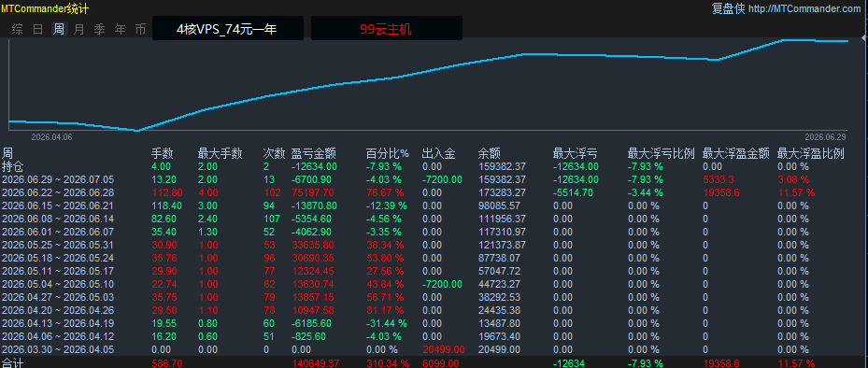Click the 复盘侠 label

[x=729, y=8]
